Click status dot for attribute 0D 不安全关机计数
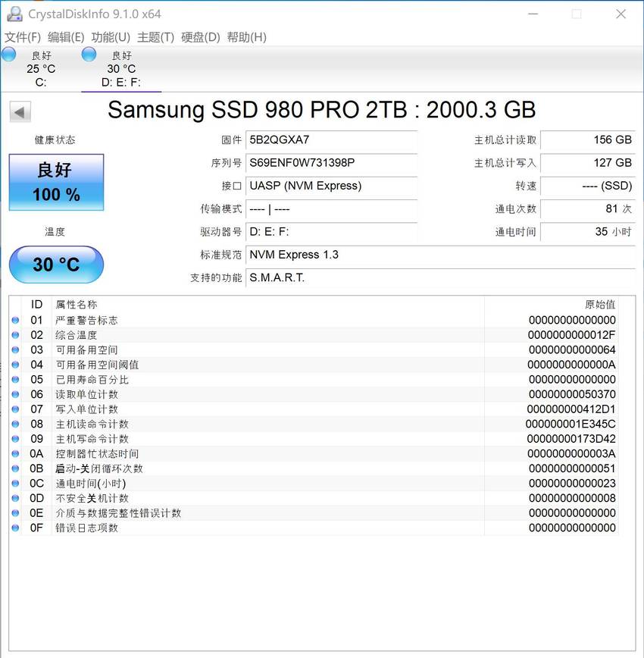Viewport: 644px width, 658px height. pos(15,498)
